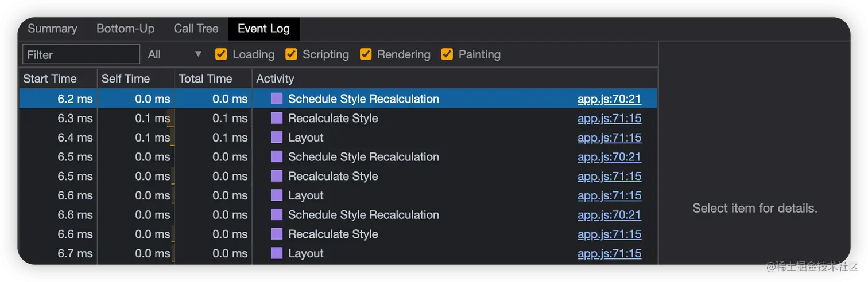Click the Total Time column header

point(206,79)
